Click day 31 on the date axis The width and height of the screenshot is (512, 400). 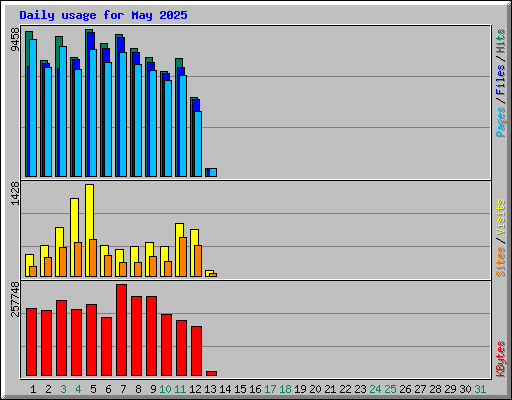point(480,389)
